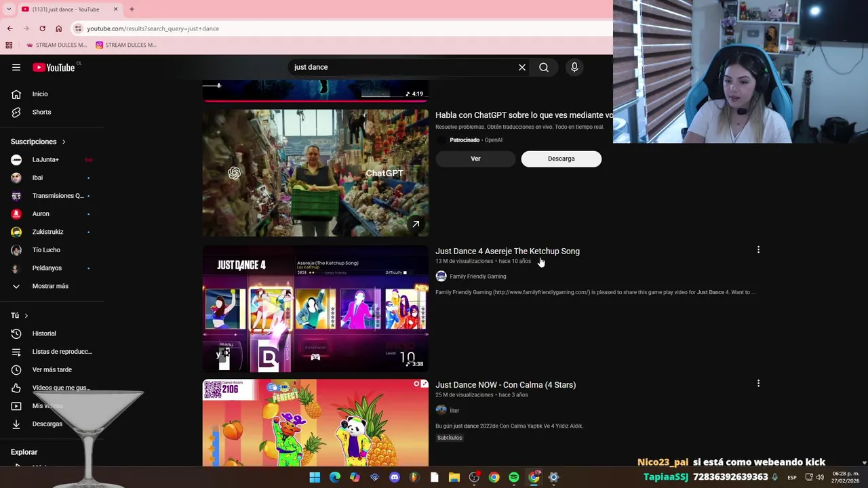Image resolution: width=868 pixels, height=488 pixels.
Task: Open the Instagram 'STREAM DULCES M...' bookmark
Action: tap(125, 45)
